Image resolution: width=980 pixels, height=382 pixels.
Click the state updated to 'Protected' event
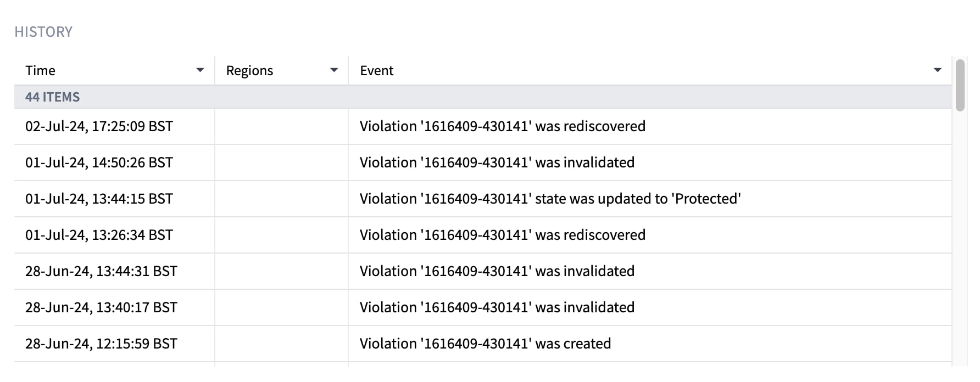pyautogui.click(x=550, y=199)
